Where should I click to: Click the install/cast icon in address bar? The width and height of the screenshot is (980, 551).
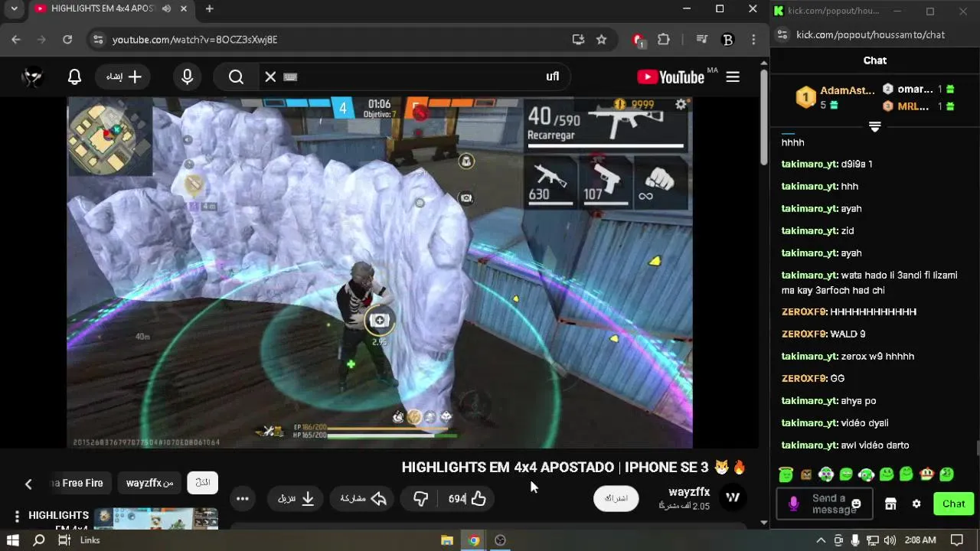(x=578, y=39)
